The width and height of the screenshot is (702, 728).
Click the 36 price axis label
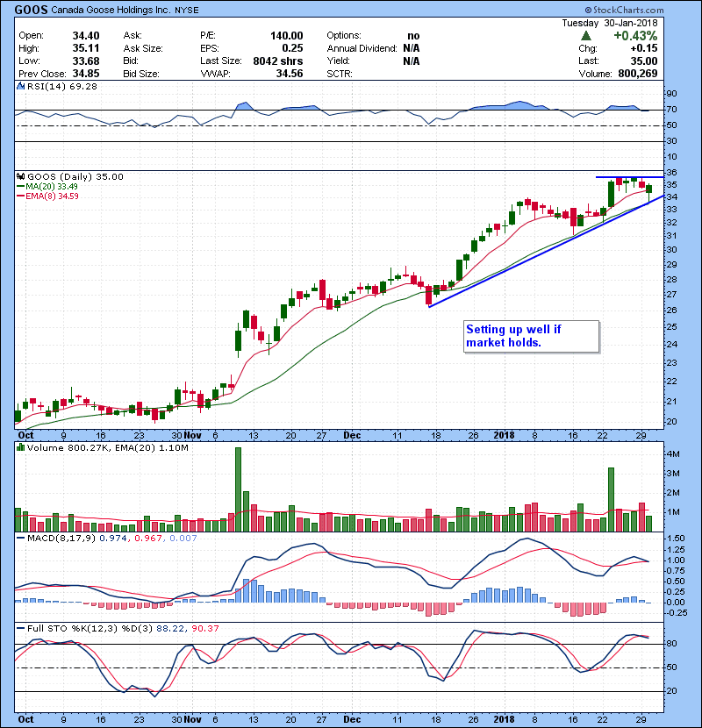click(x=672, y=173)
